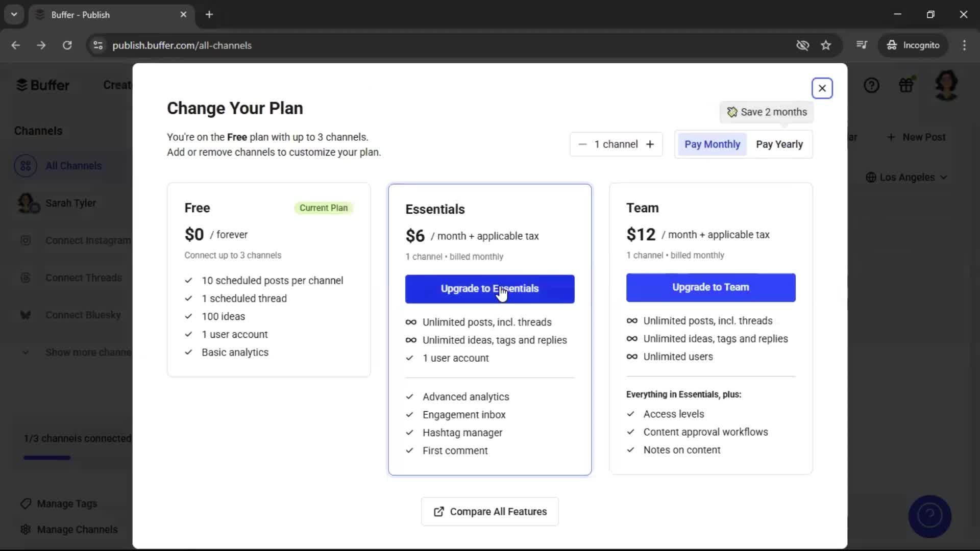Click the Connect Bluesky butterfly icon

click(x=26, y=315)
